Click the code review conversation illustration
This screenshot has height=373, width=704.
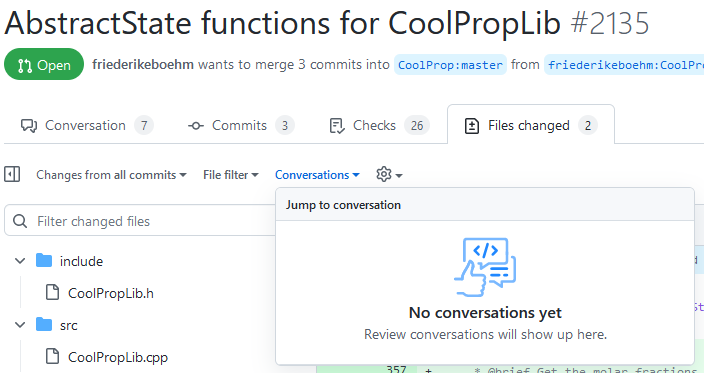point(485,268)
